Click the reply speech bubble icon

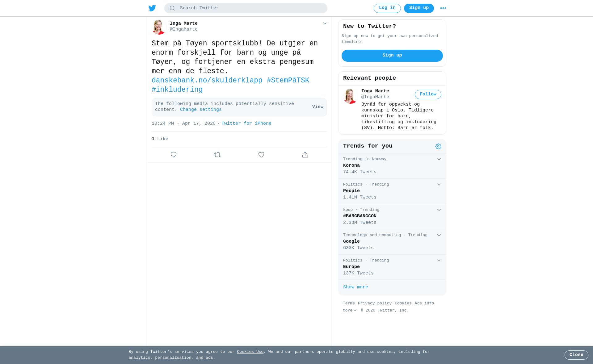click(x=174, y=155)
